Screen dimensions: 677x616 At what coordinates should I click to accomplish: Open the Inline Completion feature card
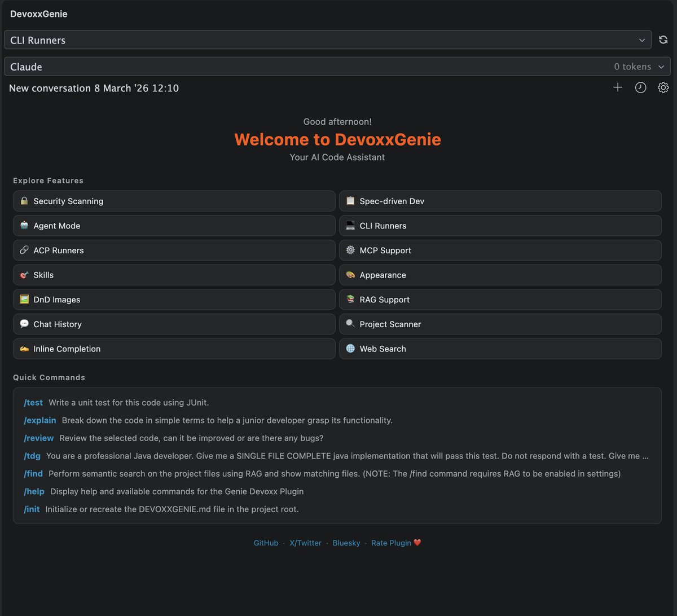(174, 349)
